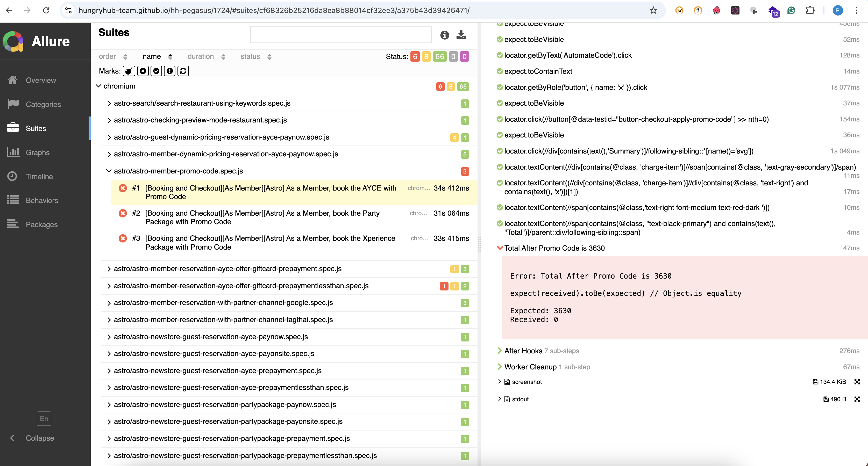
Task: Toggle the retries mark filter icon
Action: pyautogui.click(x=183, y=71)
